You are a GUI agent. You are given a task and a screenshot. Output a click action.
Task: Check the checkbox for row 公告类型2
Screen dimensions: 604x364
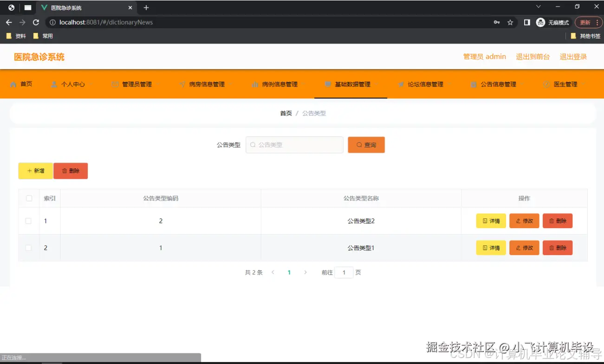(x=29, y=221)
